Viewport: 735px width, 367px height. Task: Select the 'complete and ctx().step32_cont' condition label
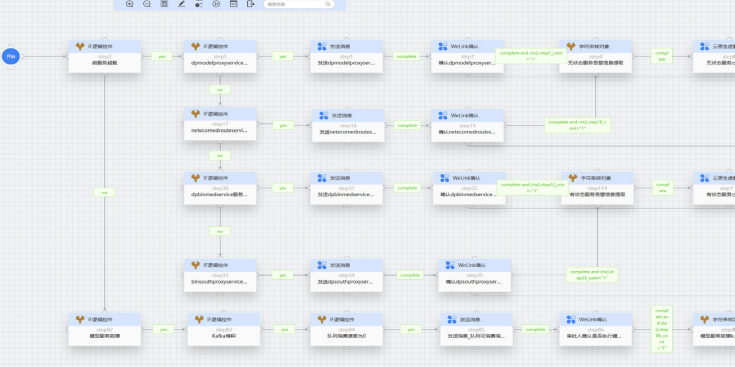click(533, 187)
